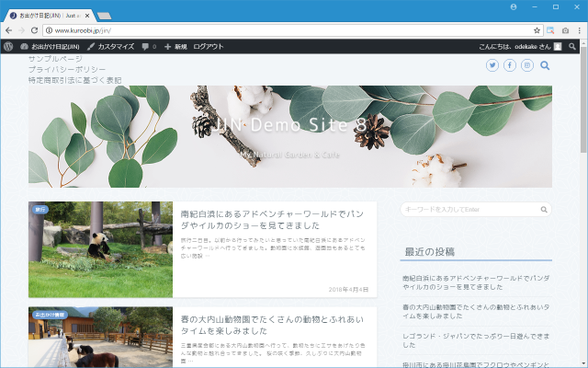Click the 2018年4月4日 post date
588x368 pixels.
click(x=348, y=290)
